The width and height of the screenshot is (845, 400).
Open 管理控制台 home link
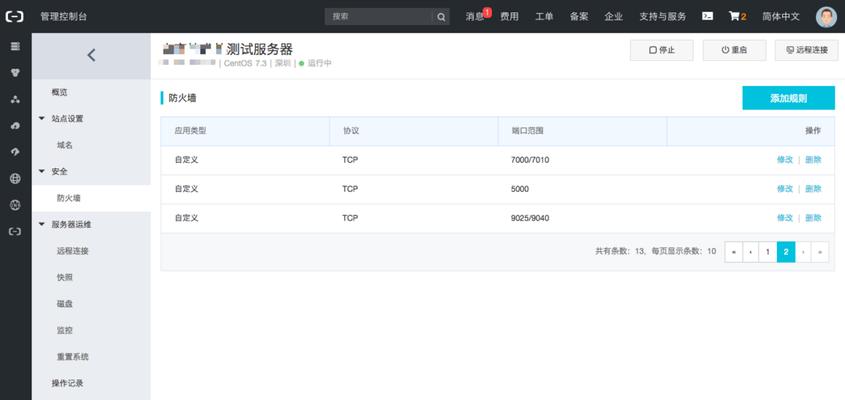pos(64,17)
